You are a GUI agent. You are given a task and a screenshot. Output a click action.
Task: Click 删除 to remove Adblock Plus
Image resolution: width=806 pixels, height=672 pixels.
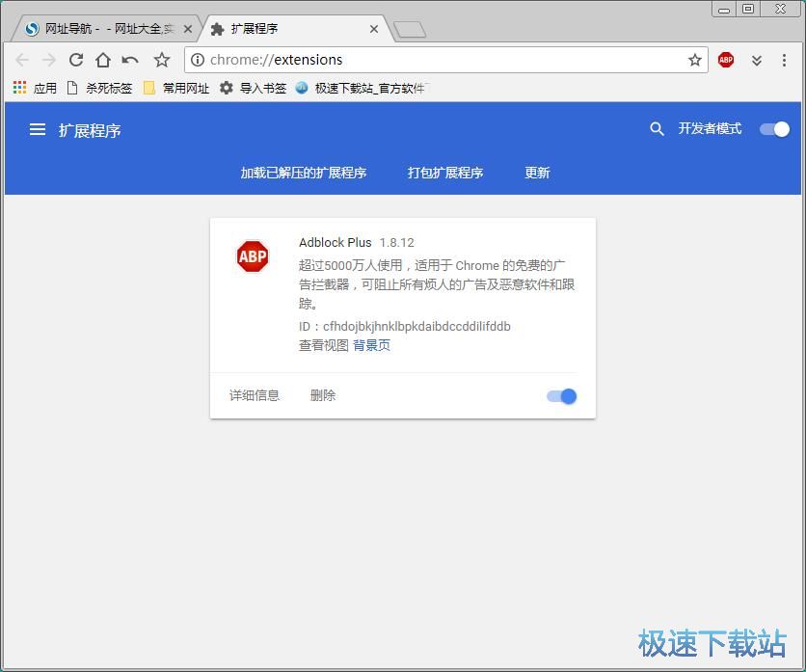[x=323, y=395]
